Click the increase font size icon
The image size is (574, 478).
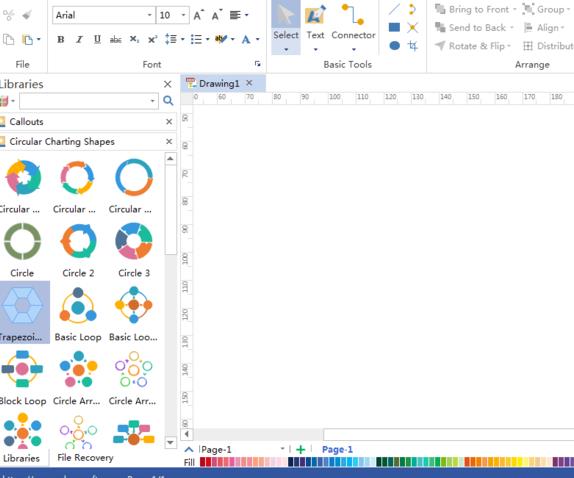pos(198,15)
